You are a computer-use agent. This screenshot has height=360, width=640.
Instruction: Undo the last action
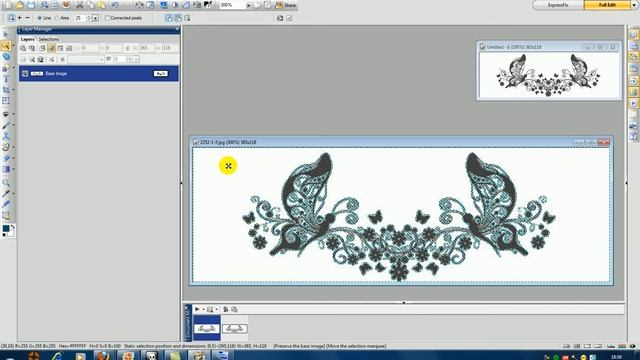[x=116, y=5]
